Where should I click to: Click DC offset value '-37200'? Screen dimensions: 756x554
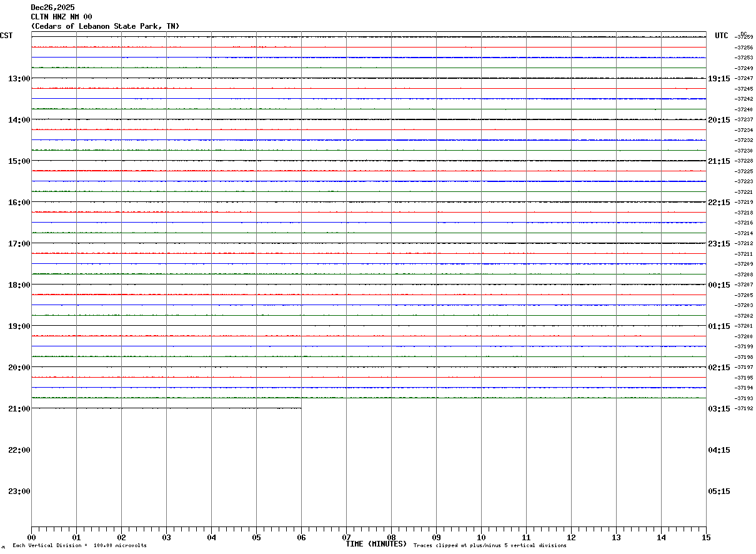click(744, 336)
